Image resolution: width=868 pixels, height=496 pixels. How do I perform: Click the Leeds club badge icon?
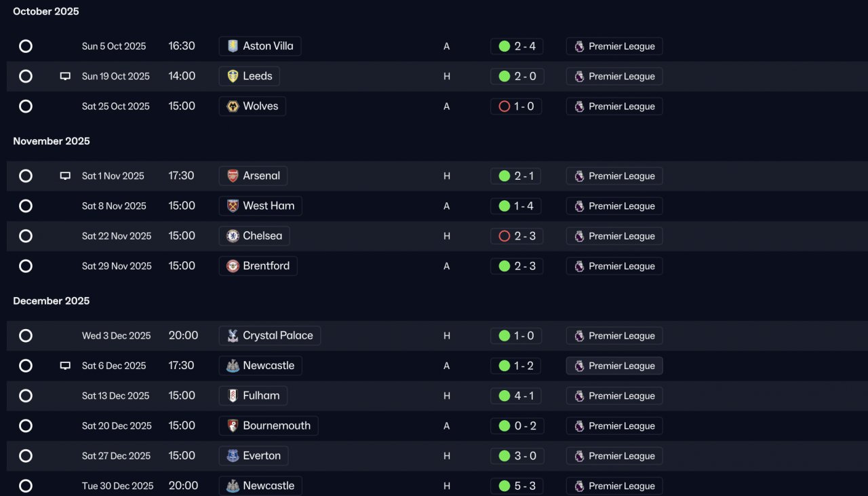click(233, 76)
